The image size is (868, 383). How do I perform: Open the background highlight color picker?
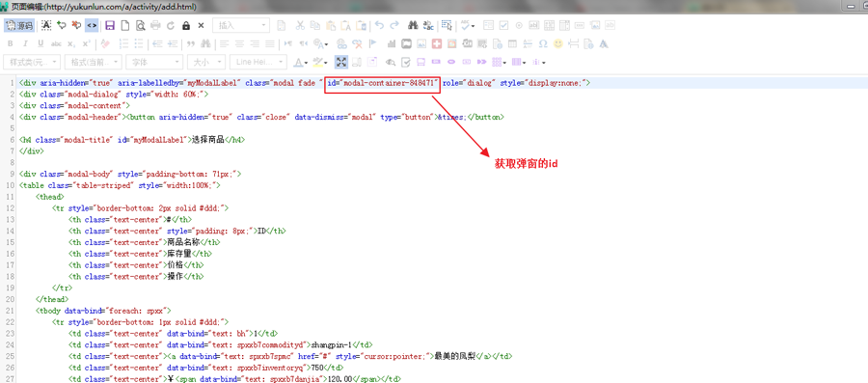tap(320, 62)
